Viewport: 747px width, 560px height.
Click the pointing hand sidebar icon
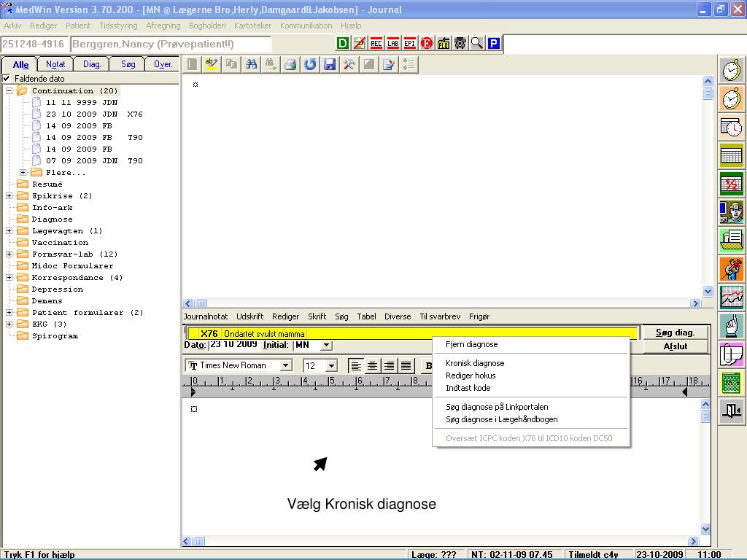point(731,324)
